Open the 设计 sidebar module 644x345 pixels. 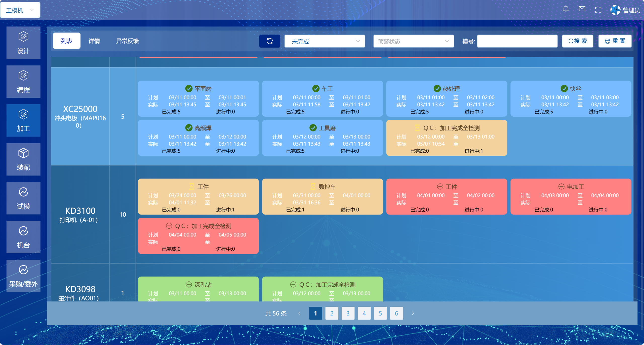(x=23, y=43)
